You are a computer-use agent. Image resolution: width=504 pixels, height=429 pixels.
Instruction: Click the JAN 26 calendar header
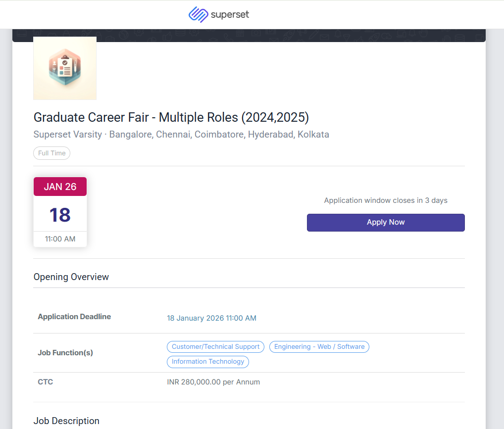click(x=60, y=187)
